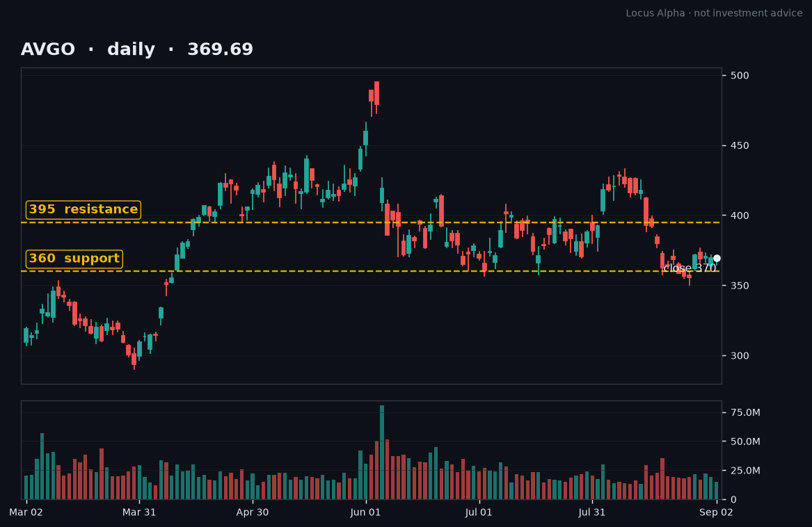Click the 450 price axis label

pyautogui.click(x=740, y=145)
